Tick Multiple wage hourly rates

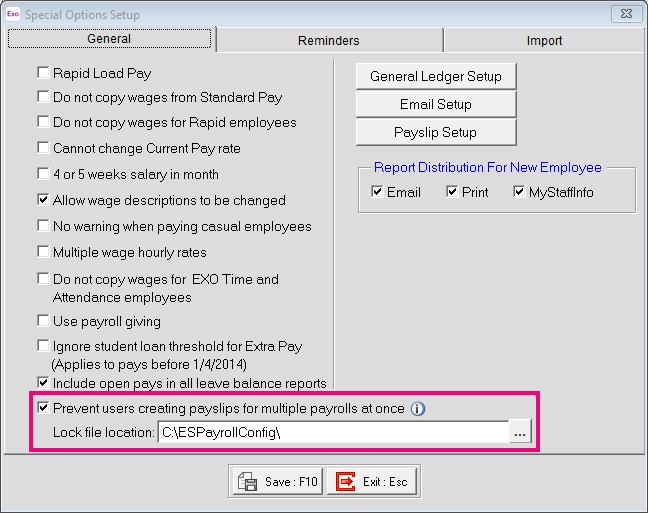(x=43, y=252)
